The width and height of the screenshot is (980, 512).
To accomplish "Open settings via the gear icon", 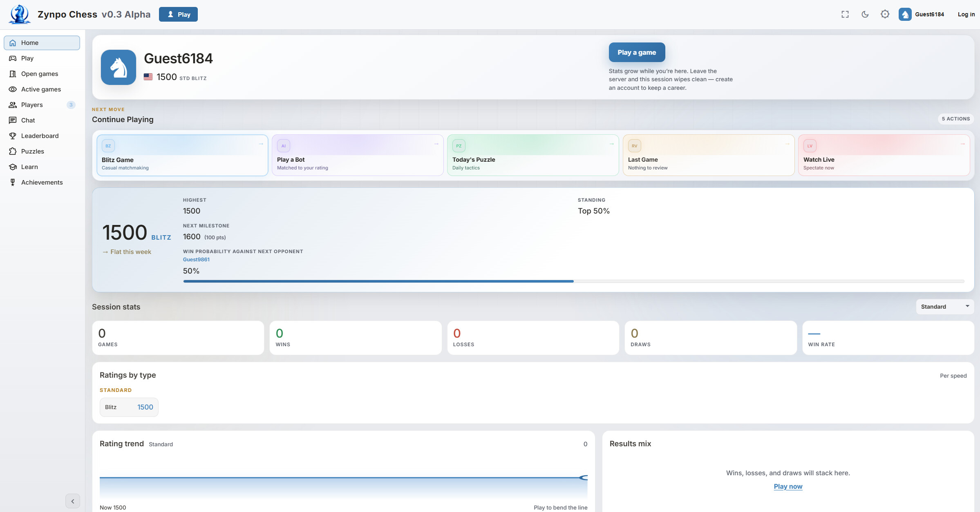I will tap(885, 14).
